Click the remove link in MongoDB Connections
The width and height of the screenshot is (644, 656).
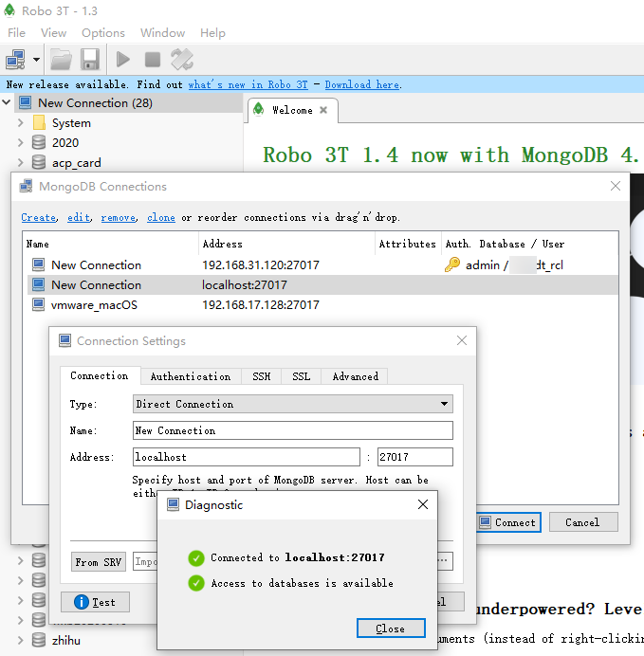pyautogui.click(x=119, y=217)
